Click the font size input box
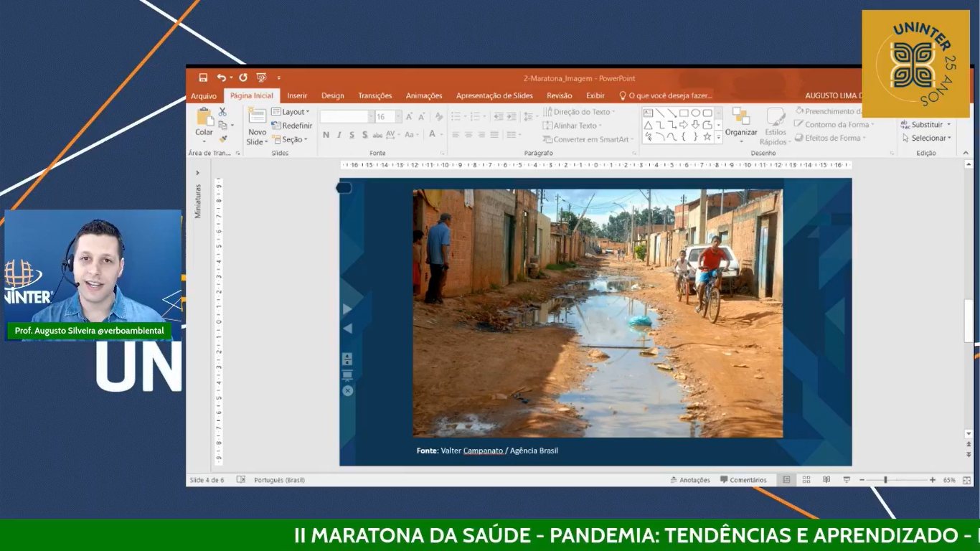The width and height of the screenshot is (980, 551). (384, 117)
